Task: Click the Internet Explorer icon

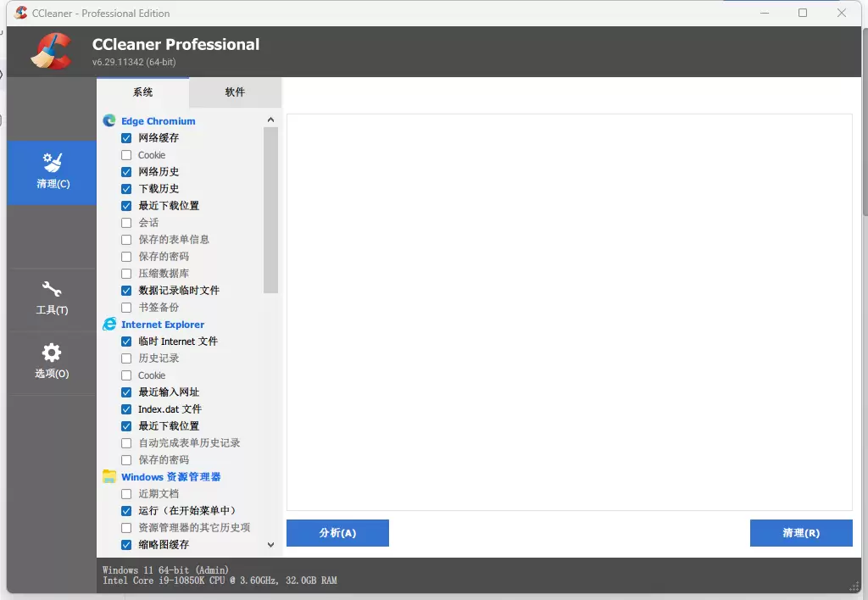Action: 109,325
